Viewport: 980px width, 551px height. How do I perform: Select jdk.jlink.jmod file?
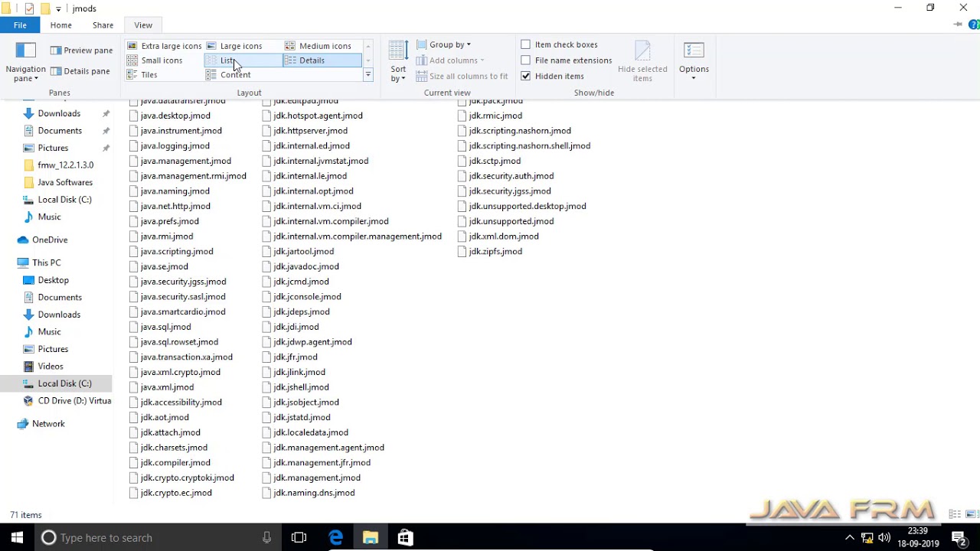pos(299,373)
